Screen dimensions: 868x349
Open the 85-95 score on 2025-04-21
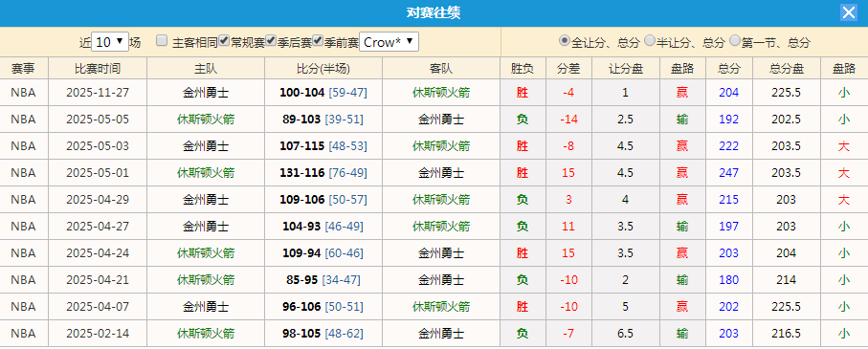302,280
